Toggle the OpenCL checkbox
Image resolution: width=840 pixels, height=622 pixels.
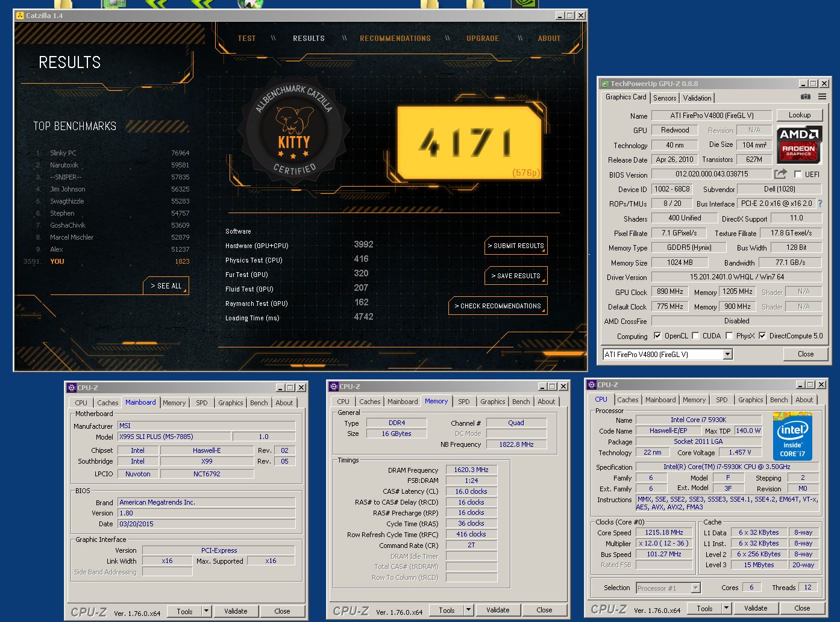657,336
